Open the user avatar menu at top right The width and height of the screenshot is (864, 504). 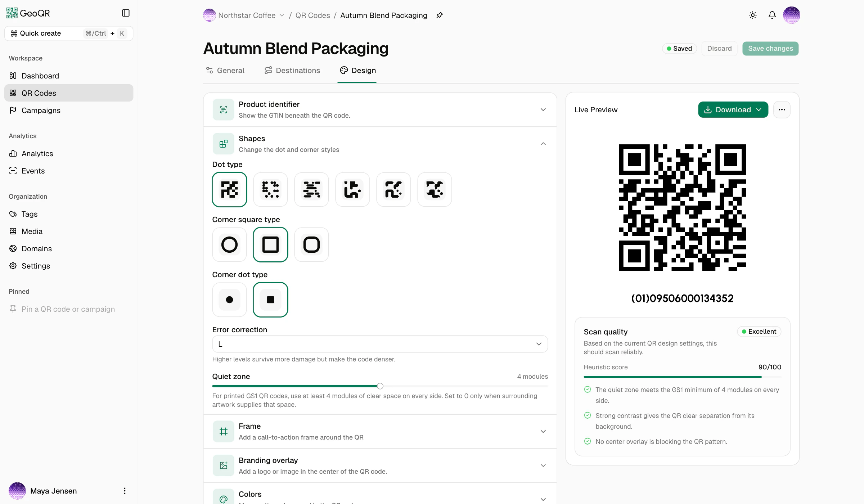click(791, 15)
